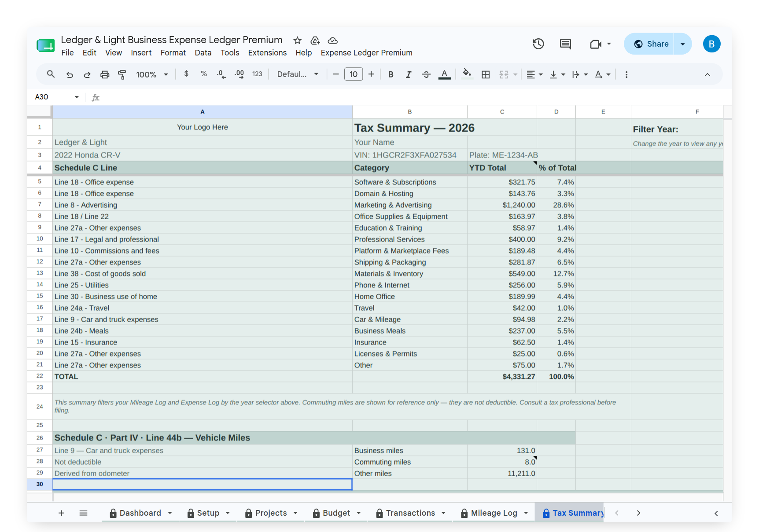This screenshot has width=759, height=532.
Task: Format as currency with dollar icon
Action: point(186,74)
